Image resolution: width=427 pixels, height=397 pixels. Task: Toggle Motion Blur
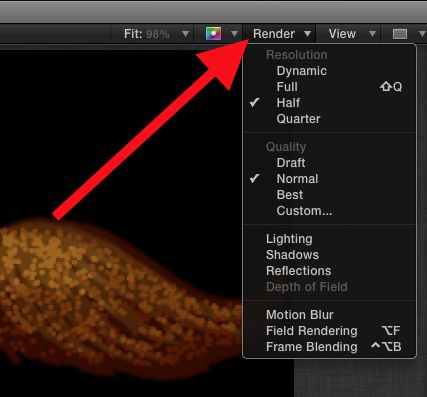click(x=329, y=315)
